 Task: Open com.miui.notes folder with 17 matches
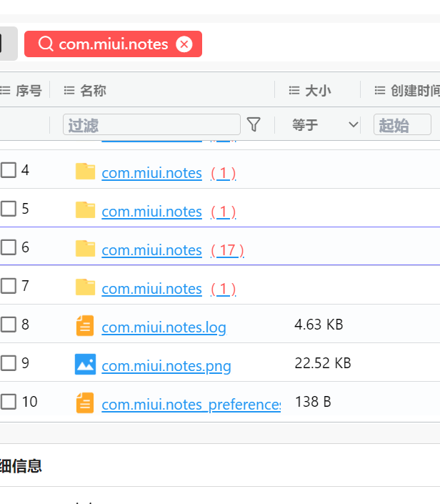(x=151, y=250)
